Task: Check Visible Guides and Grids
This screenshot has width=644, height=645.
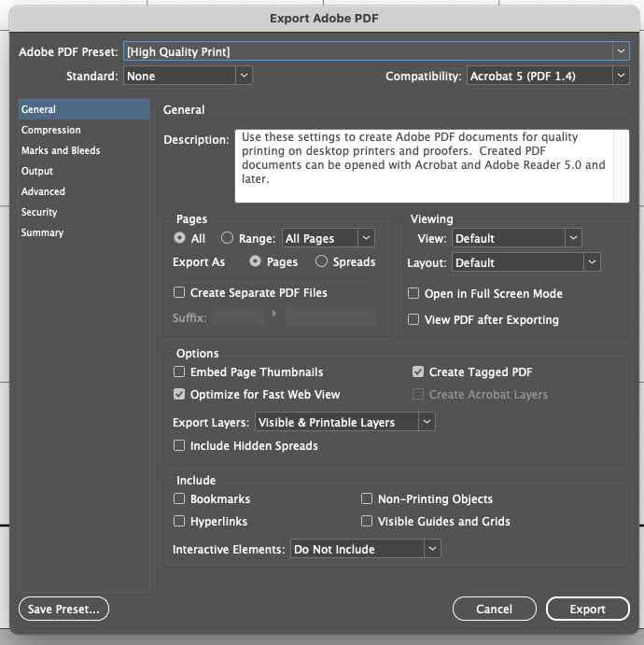Action: tap(367, 521)
